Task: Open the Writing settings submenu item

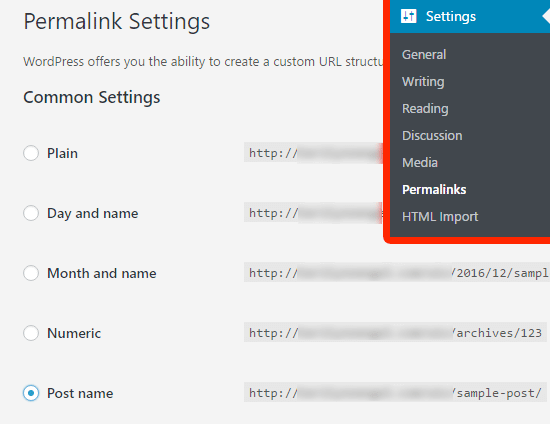Action: 423,82
